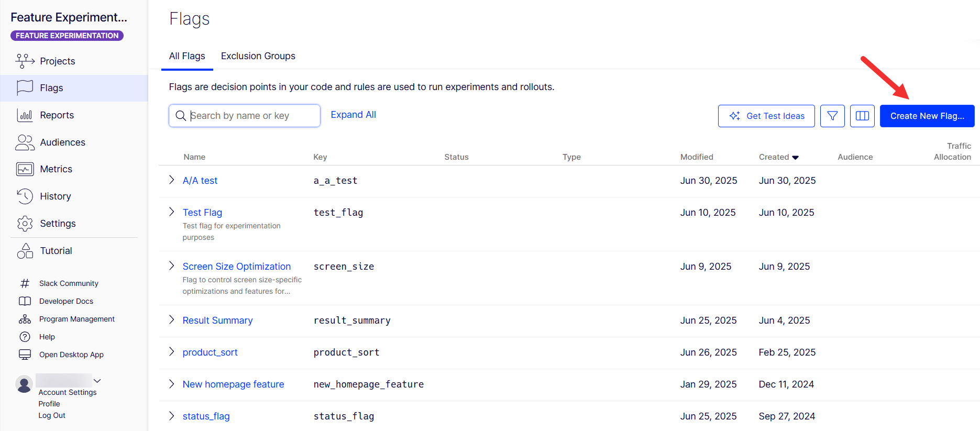Image resolution: width=980 pixels, height=431 pixels.
Task: Open the column layout icon button
Action: click(862, 116)
